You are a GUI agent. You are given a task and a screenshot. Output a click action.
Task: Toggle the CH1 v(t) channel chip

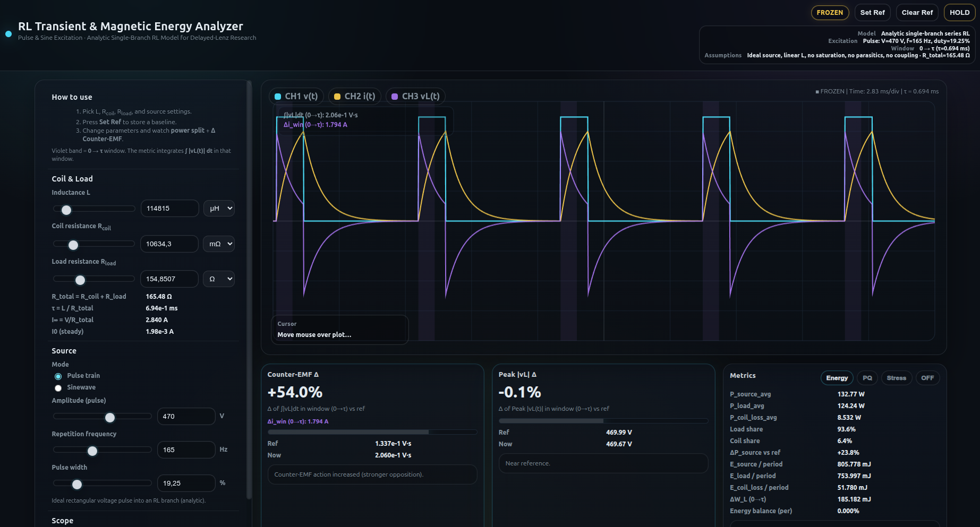[x=296, y=96]
